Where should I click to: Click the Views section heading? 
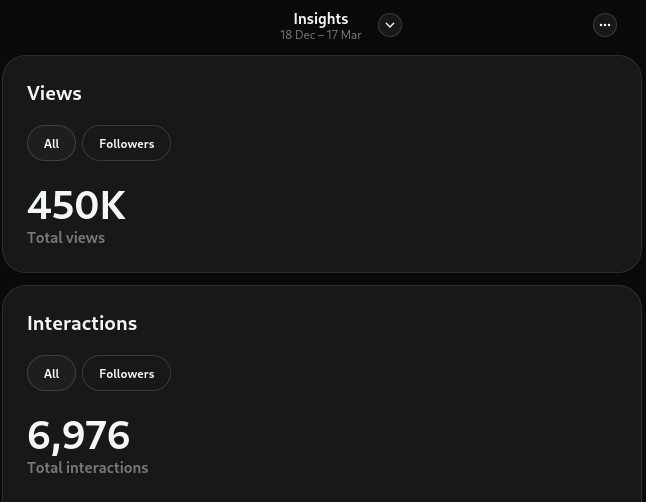(54, 93)
